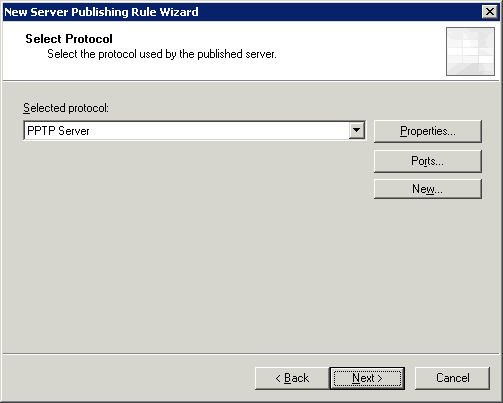Viewport: 503px width, 403px height.
Task: Click the empty gray area below the protocol list
Action: (193, 247)
